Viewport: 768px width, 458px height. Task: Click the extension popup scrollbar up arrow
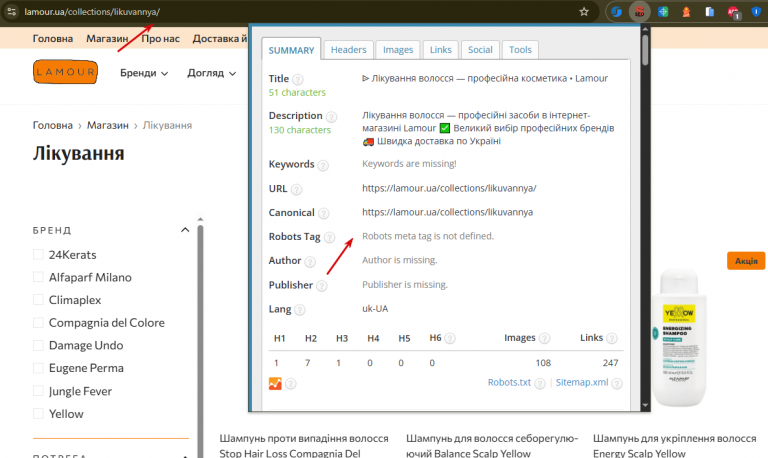[645, 29]
